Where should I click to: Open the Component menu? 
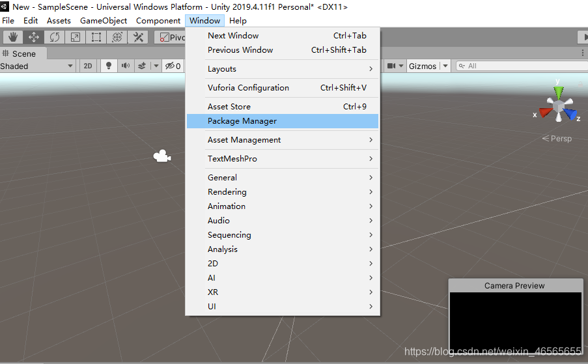tap(158, 21)
